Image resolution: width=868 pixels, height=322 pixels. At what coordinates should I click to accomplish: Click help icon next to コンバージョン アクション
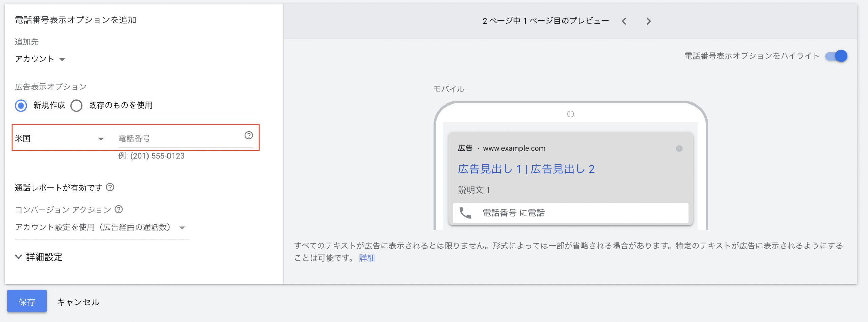119,209
